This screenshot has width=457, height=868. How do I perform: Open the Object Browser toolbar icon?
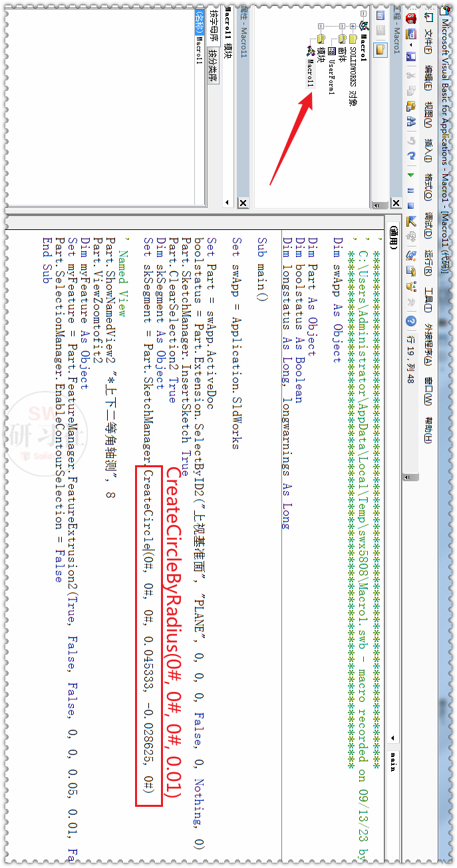tap(411, 286)
